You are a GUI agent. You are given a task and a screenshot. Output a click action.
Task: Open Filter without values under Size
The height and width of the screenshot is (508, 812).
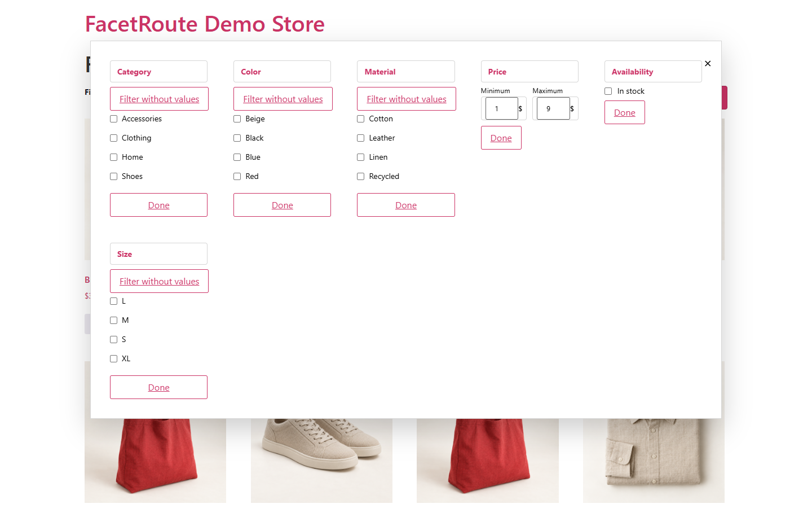click(x=159, y=281)
